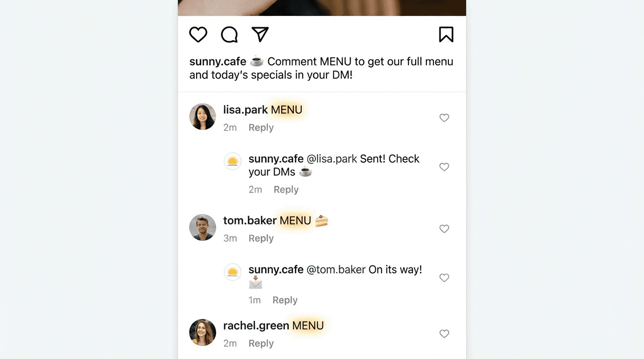The height and width of the screenshot is (359, 644).
Task: Reply to sunny.cafe's "Sent! Check your DMs" comment
Action: tap(286, 190)
